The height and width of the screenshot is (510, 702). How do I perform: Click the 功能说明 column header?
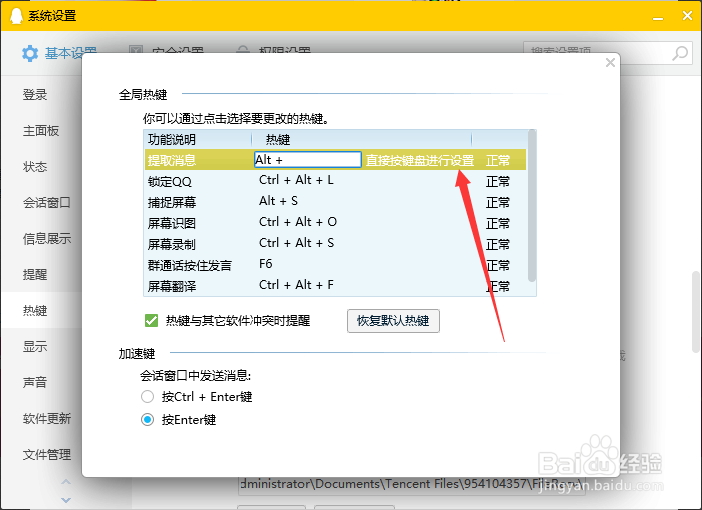[172, 140]
